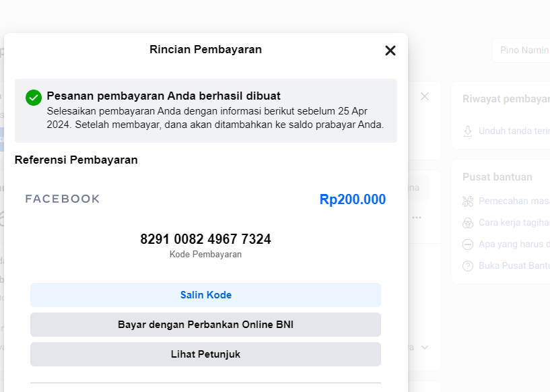Screen dimensions: 550x392
Task: Click the FACEBOOK logo text
Action: click(x=63, y=199)
